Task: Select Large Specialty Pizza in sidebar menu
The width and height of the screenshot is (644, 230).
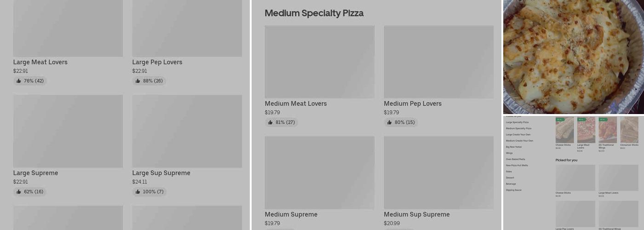Action: click(517, 122)
